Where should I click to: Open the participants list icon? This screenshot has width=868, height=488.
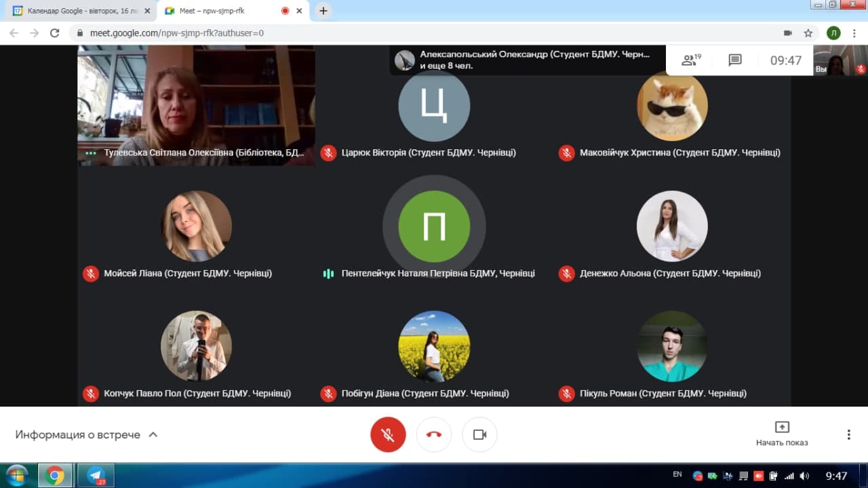click(x=690, y=60)
